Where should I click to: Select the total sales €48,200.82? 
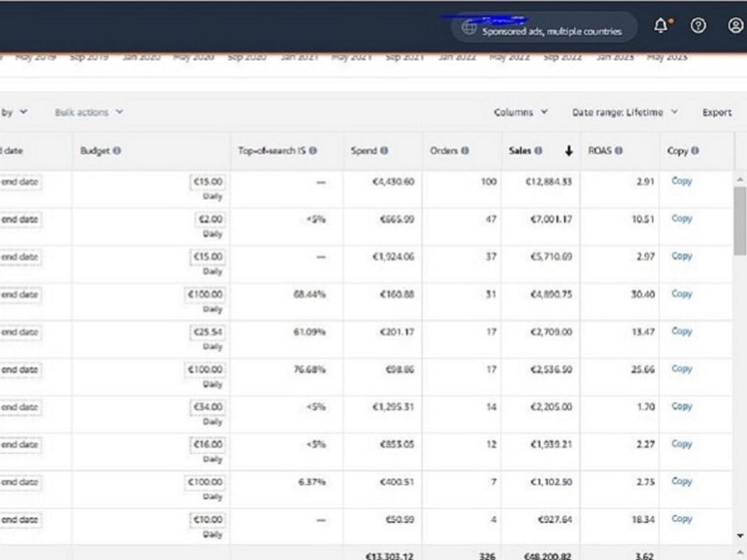coord(548,556)
